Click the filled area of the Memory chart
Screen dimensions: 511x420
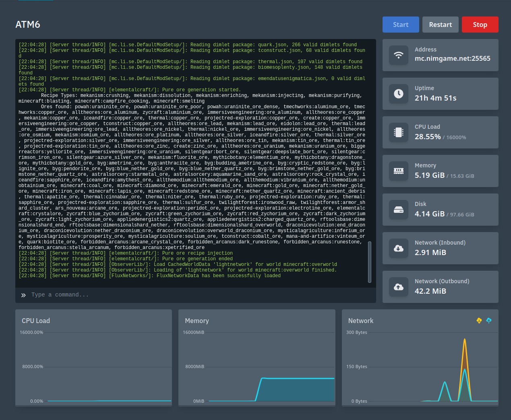click(298, 389)
